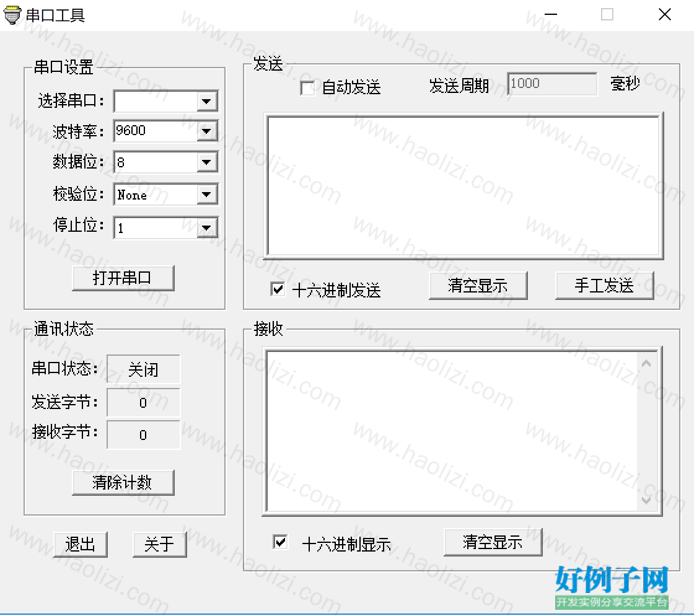Image resolution: width=694 pixels, height=616 pixels.
Task: Click the 毫秒 unit label
Action: coord(625,83)
